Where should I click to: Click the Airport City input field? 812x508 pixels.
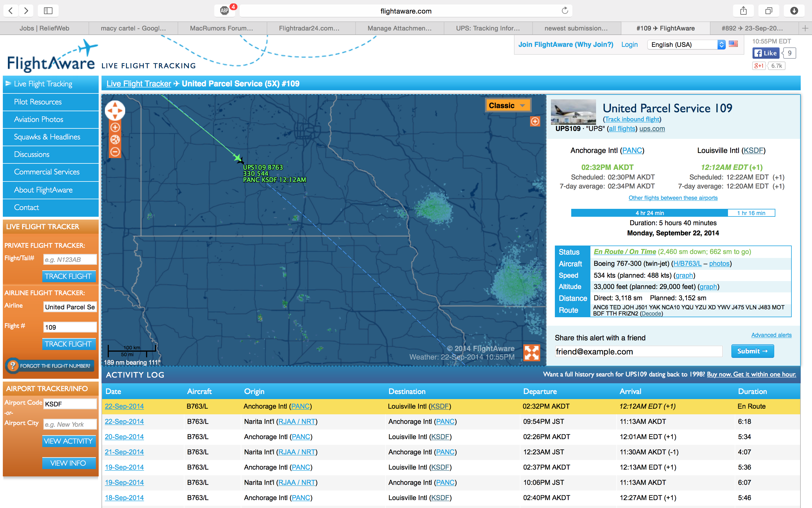(70, 424)
